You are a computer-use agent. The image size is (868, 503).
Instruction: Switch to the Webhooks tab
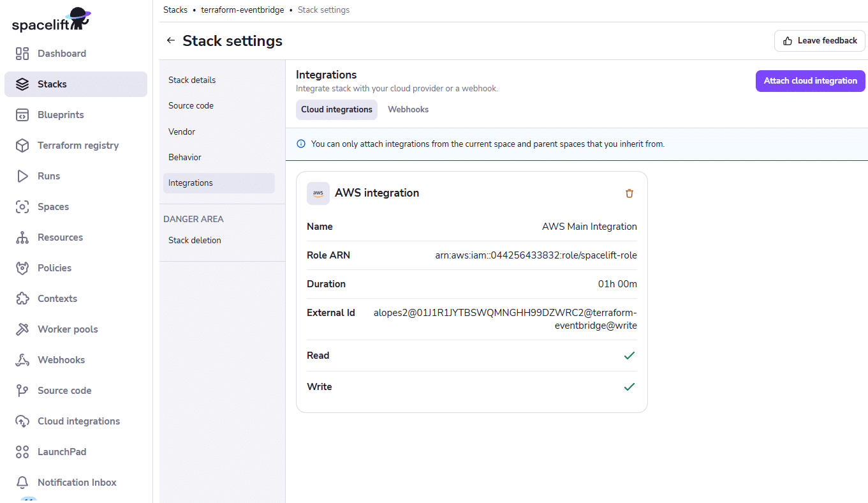pyautogui.click(x=408, y=110)
